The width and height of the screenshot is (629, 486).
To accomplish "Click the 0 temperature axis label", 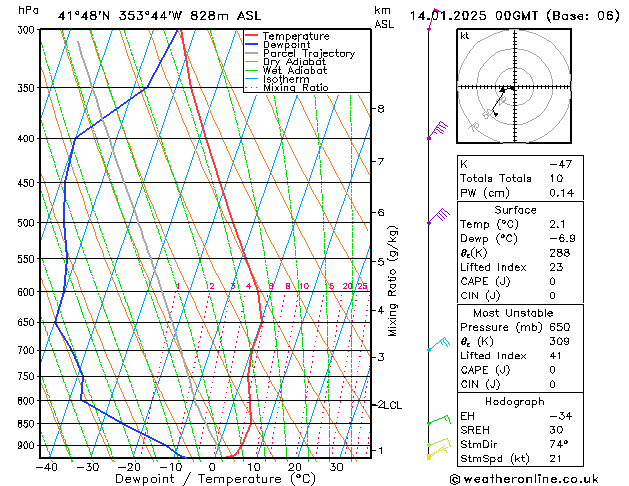I will pyautogui.click(x=212, y=467).
